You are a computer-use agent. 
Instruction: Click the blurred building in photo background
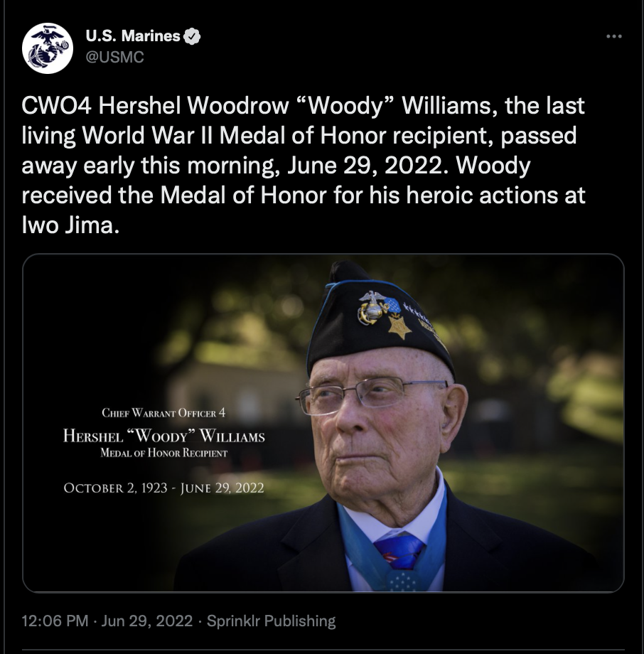pyautogui.click(x=237, y=388)
